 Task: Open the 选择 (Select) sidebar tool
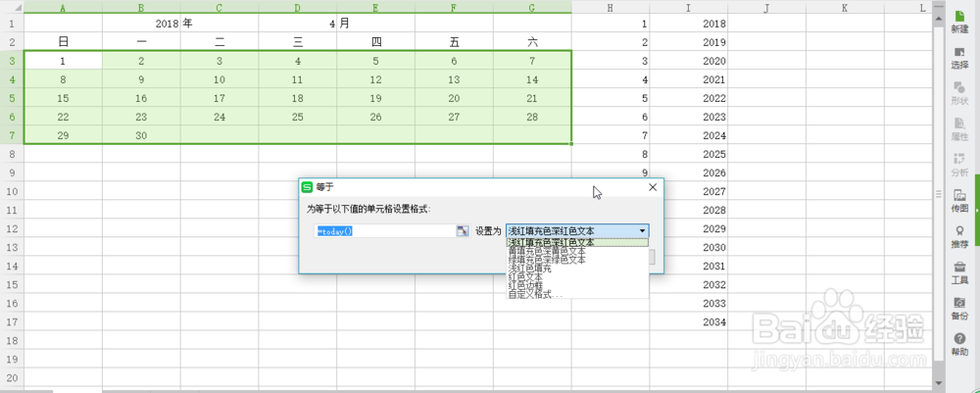959,58
